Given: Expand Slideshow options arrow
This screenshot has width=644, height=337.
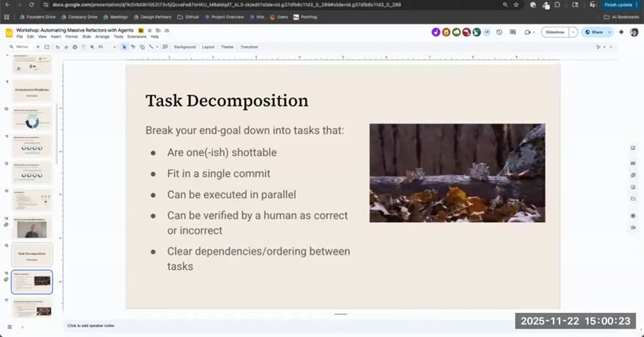Looking at the screenshot, I should 574,32.
